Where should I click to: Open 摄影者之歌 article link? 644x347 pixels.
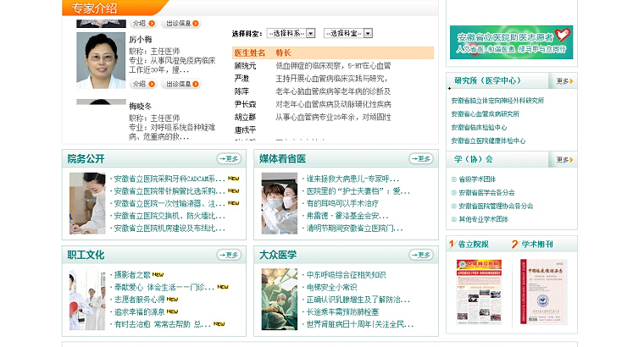pos(132,275)
